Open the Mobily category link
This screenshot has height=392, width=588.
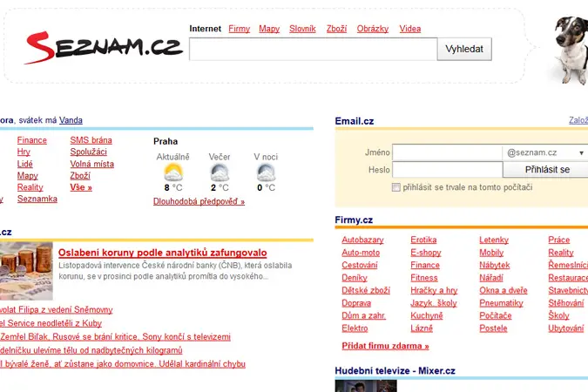491,253
